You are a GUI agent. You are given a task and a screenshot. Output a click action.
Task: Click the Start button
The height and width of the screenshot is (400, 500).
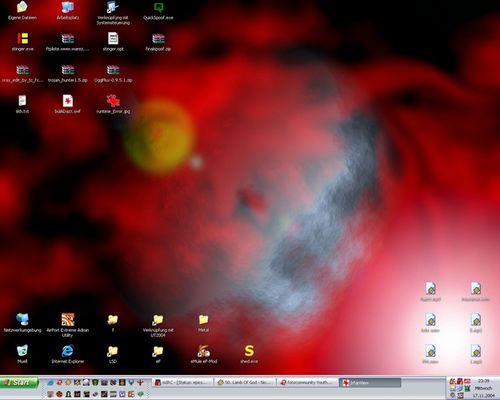coord(19,383)
